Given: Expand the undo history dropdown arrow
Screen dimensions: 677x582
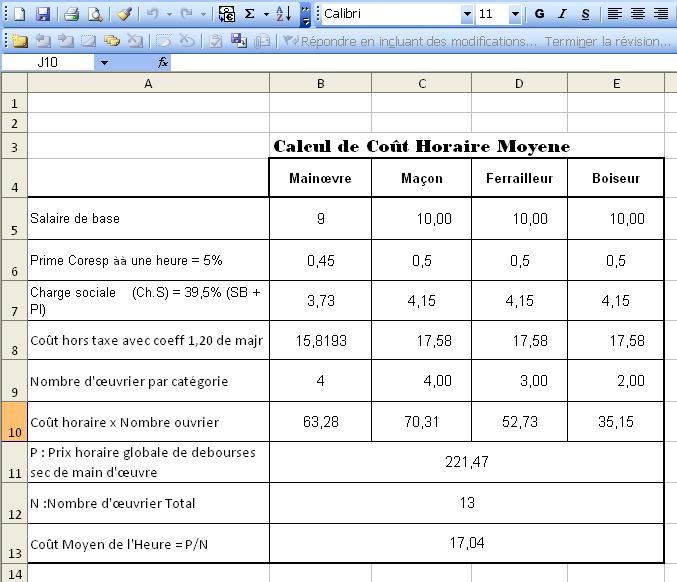Looking at the screenshot, I should click(x=169, y=14).
